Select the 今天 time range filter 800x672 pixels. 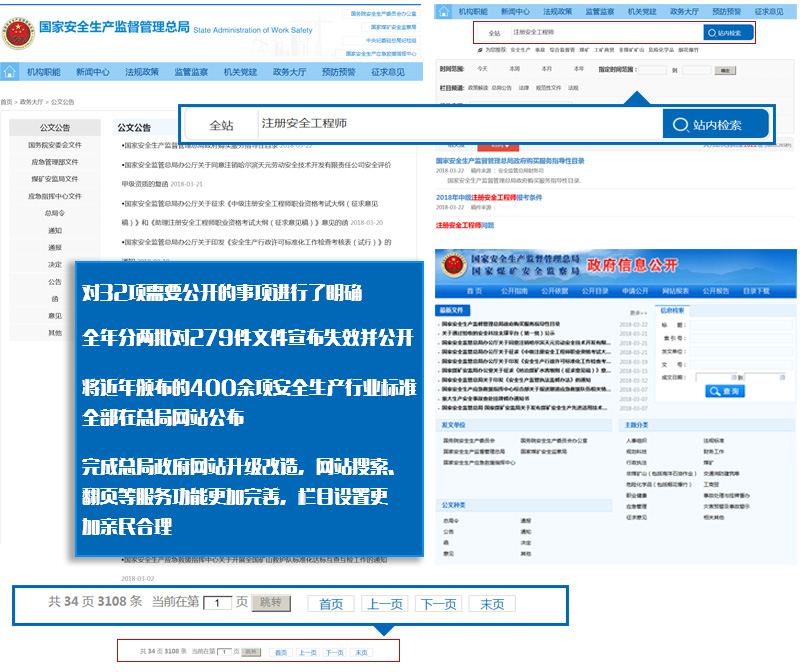(x=482, y=69)
